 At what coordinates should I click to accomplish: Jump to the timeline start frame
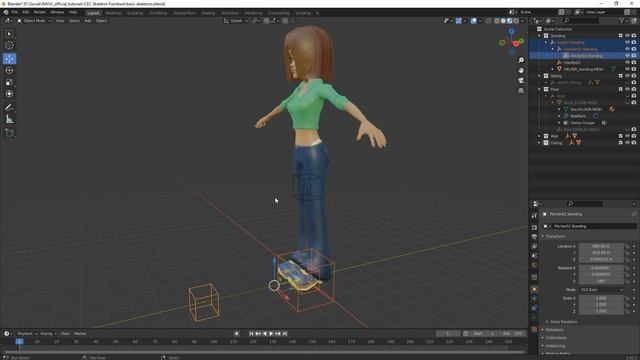point(251,333)
